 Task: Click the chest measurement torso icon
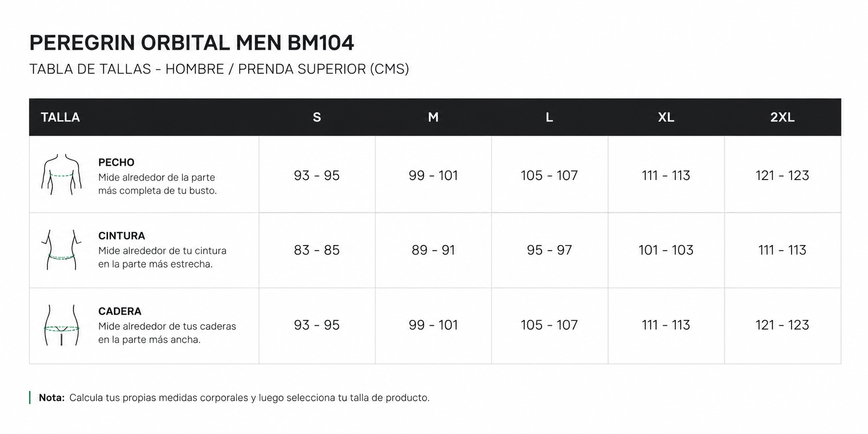pos(61,175)
